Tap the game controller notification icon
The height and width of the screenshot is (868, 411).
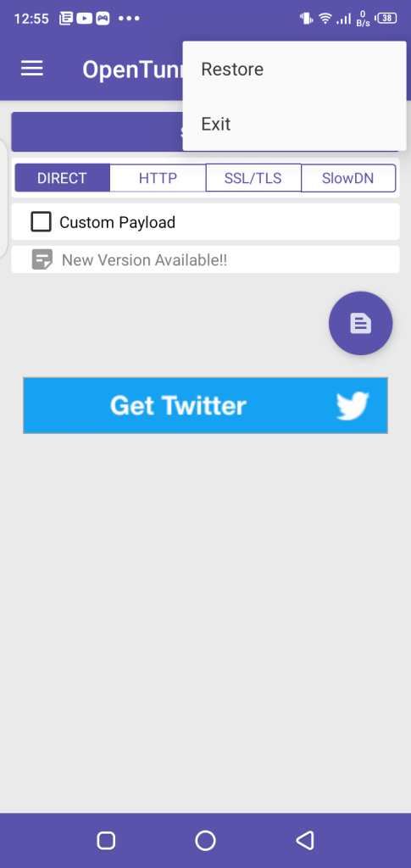(103, 19)
